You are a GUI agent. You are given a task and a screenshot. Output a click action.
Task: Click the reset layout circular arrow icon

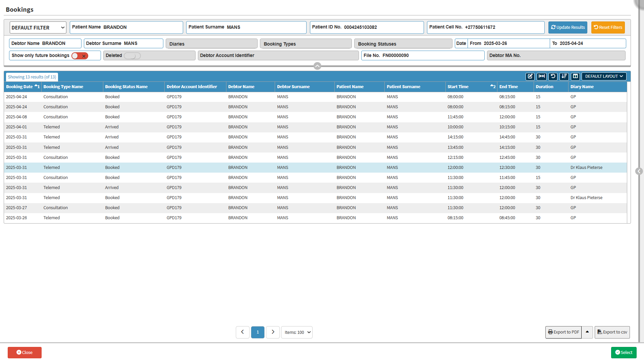(x=553, y=76)
